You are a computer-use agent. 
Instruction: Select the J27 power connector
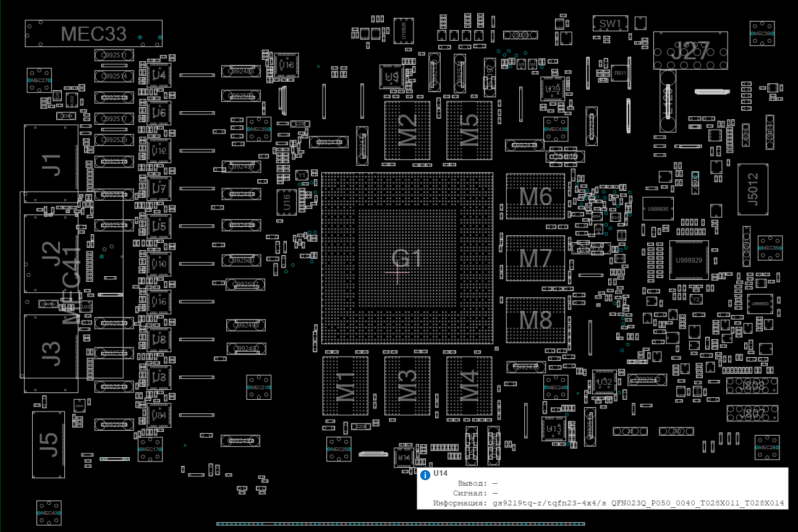(690, 51)
